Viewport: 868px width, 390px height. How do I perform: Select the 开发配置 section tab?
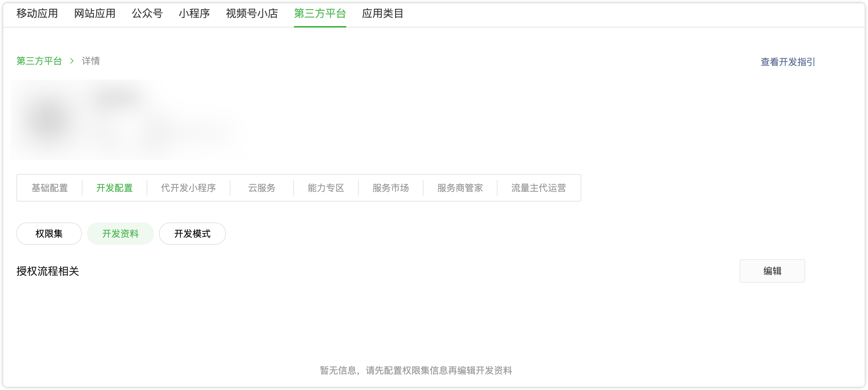(115, 188)
